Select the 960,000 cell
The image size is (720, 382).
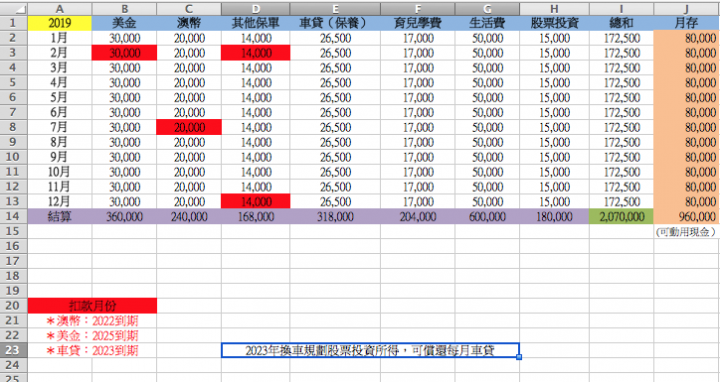686,217
